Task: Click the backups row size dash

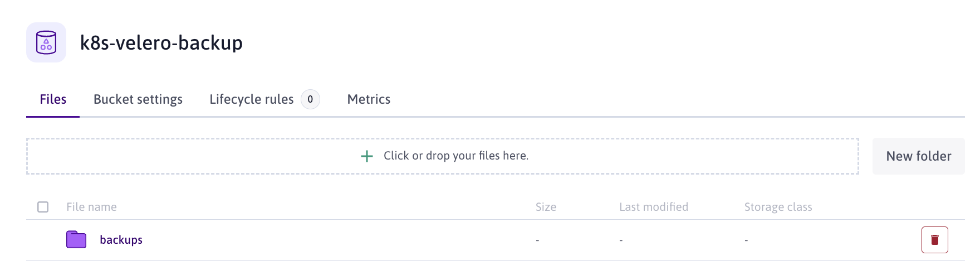Action: click(537, 240)
